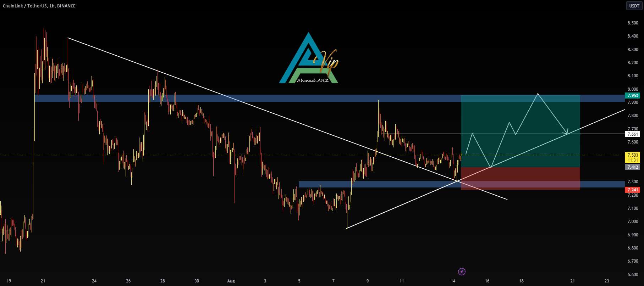Click the red stop-loss zone of long position
This screenshot has width=644, height=286.
click(520, 179)
